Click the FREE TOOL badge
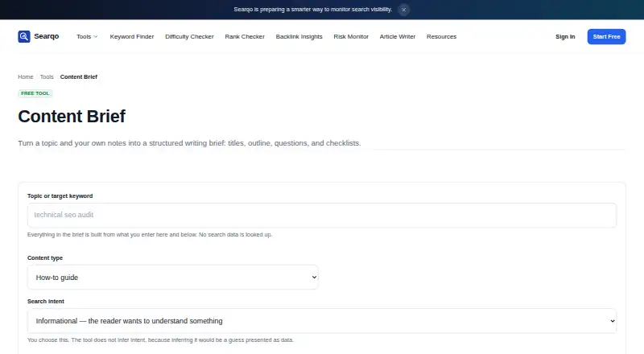 click(x=35, y=93)
